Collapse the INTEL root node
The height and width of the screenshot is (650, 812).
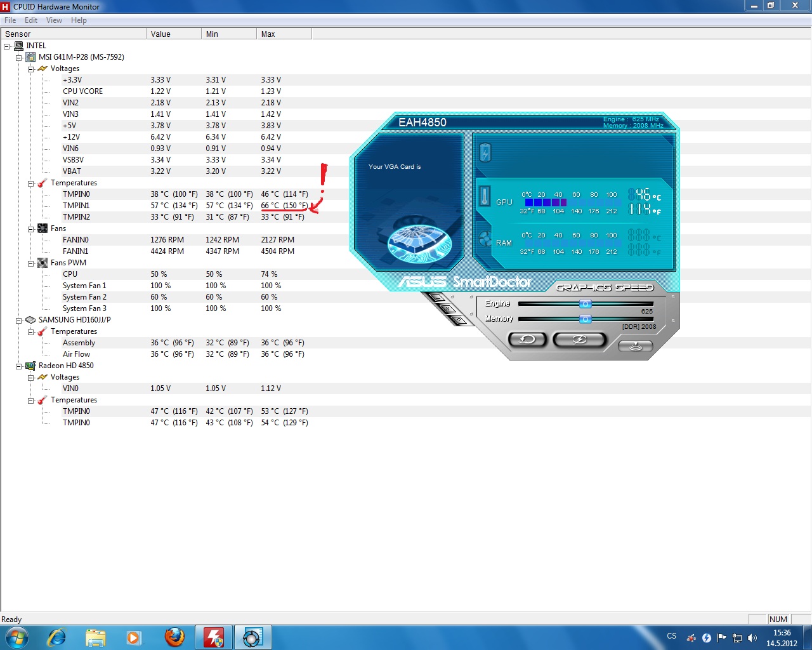point(7,46)
